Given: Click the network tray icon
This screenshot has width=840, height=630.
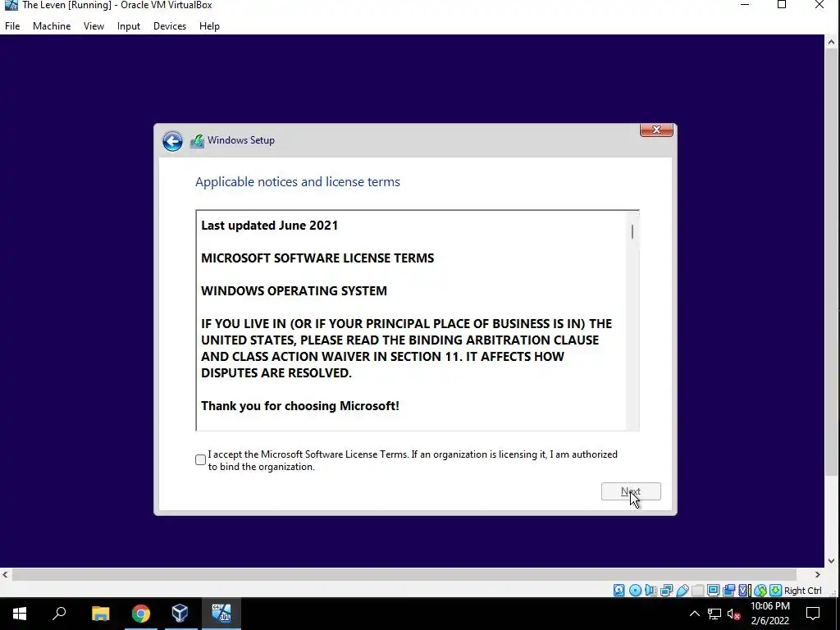Looking at the screenshot, I should tap(714, 614).
